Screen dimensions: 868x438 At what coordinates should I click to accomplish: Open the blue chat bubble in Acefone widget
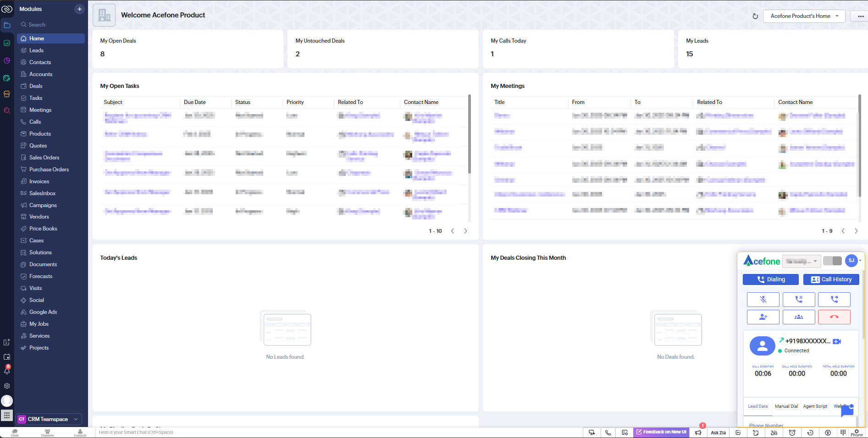click(x=847, y=411)
